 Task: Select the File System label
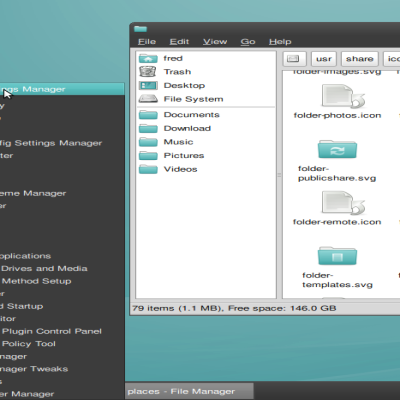pos(193,99)
